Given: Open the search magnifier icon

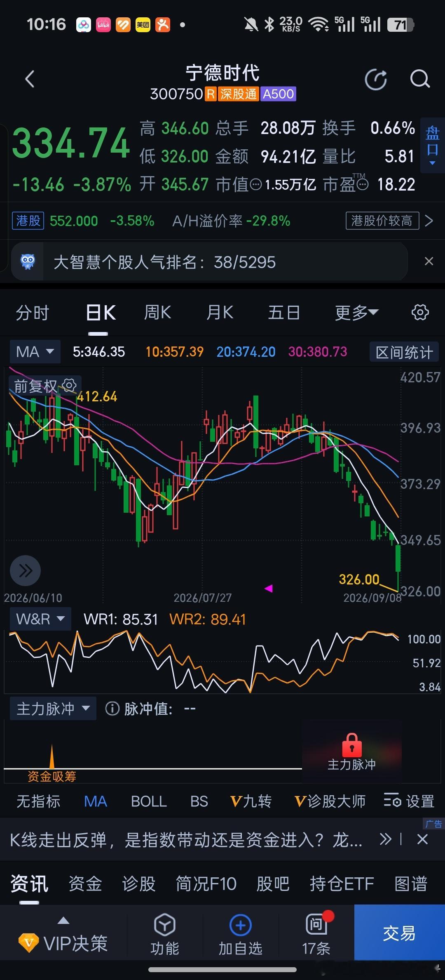Looking at the screenshot, I should pos(420,79).
